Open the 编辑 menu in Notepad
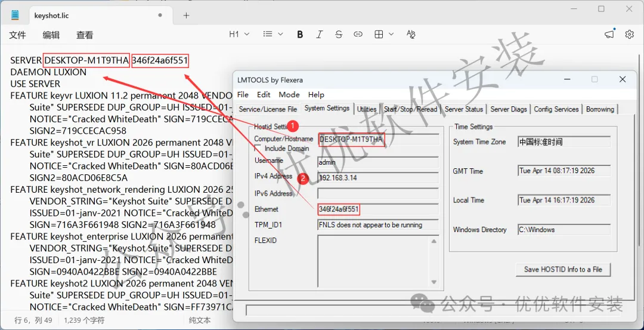 (x=51, y=35)
